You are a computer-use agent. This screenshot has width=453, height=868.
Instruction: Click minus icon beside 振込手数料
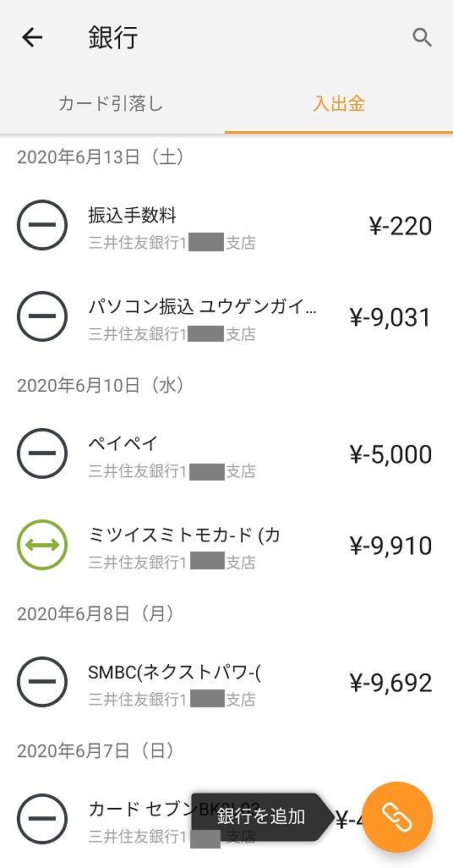tap(42, 225)
